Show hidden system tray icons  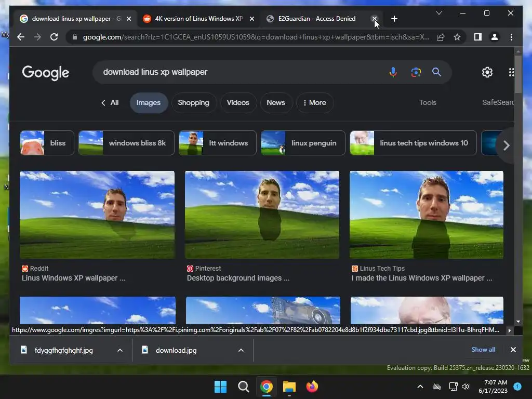pyautogui.click(x=420, y=387)
